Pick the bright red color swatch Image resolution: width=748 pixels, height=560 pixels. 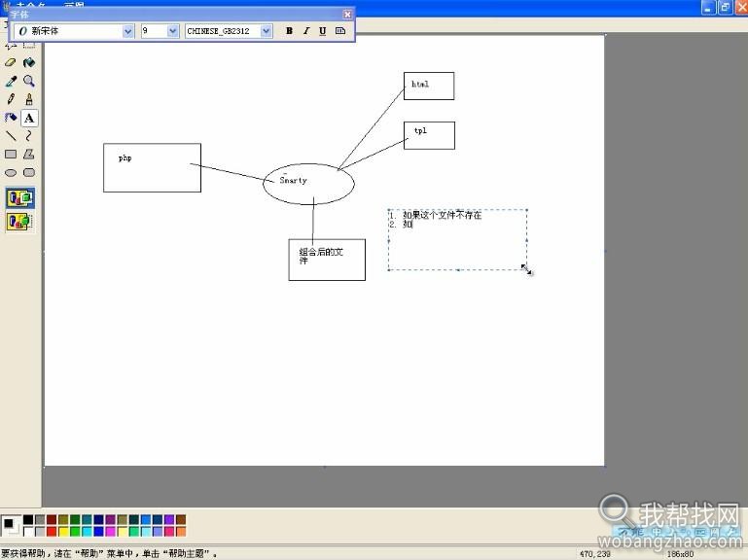click(x=52, y=532)
